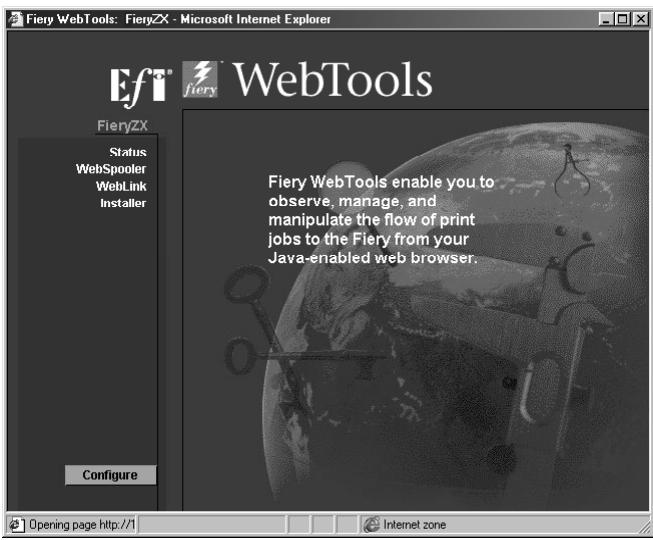This screenshot has width=653, height=540.
Task: Open the Status WebTool link
Action: click(x=128, y=152)
